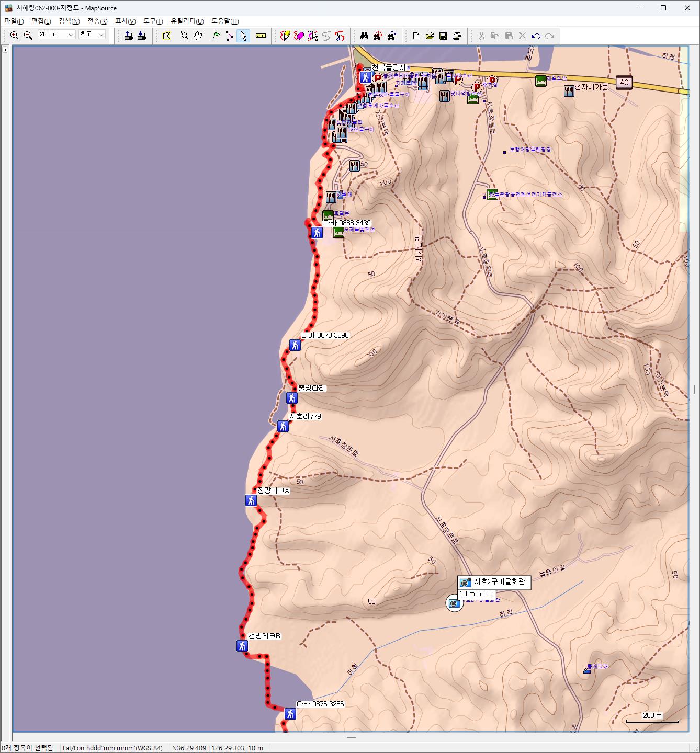Click the 전망데크A hiker waypoint
Screen dimensions: 700x753
(251, 500)
